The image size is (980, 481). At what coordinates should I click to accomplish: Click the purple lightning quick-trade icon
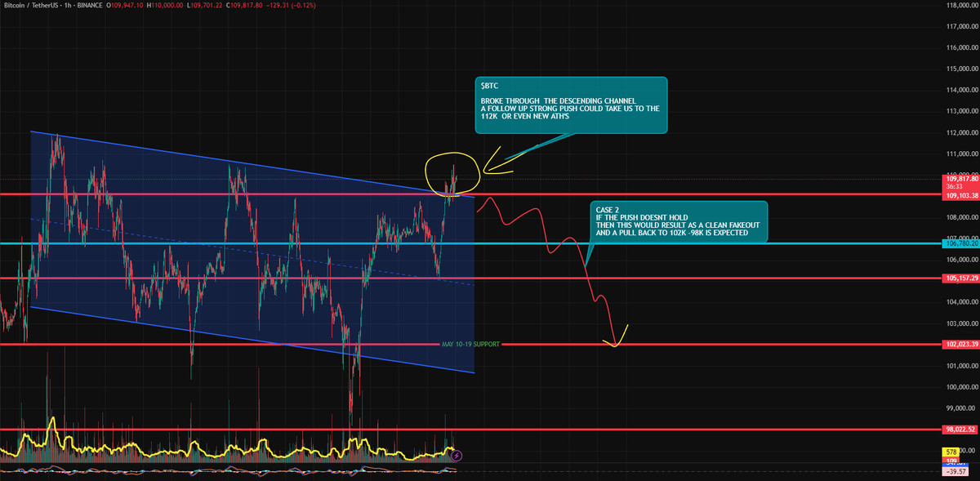tap(457, 457)
